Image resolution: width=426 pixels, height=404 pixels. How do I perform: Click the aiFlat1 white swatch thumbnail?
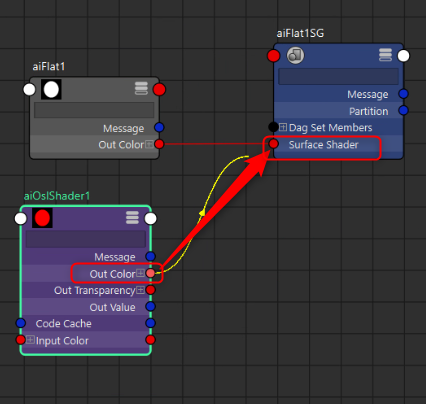point(51,89)
